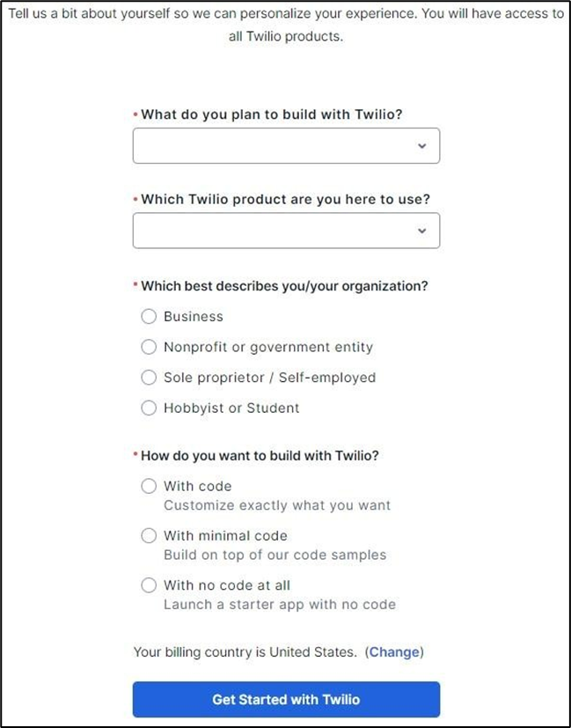This screenshot has width=571, height=728.
Task: Click 'Launch a starter app with no code' text
Action: coord(279,605)
